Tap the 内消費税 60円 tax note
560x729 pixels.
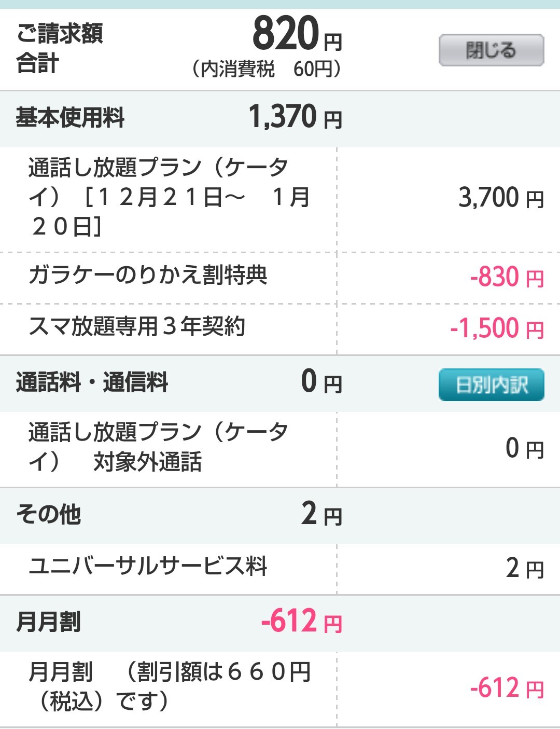(267, 69)
